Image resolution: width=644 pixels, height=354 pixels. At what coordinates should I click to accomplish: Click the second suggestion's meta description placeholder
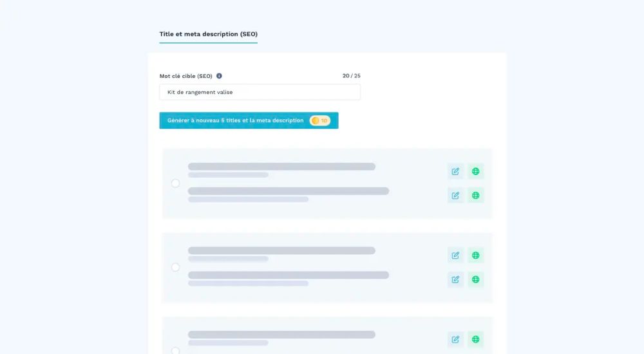click(x=288, y=275)
